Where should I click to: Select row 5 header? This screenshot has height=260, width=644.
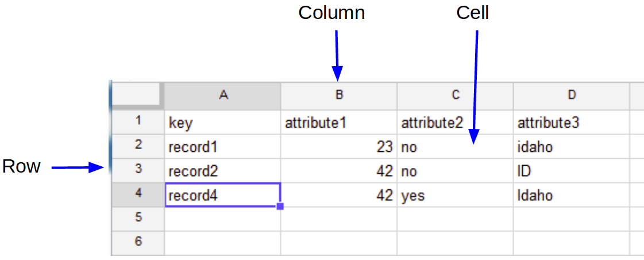click(138, 219)
